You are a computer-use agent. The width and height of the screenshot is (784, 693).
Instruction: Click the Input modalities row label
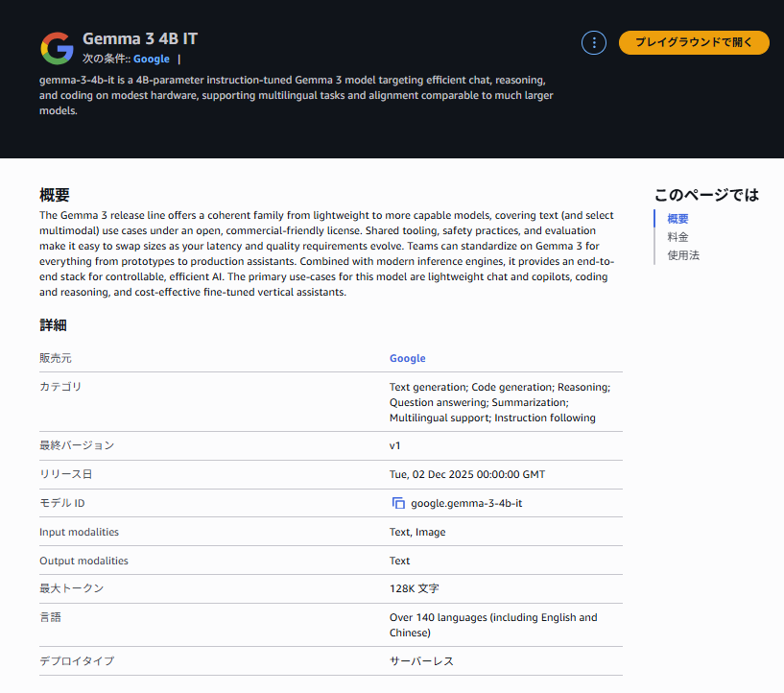click(79, 532)
